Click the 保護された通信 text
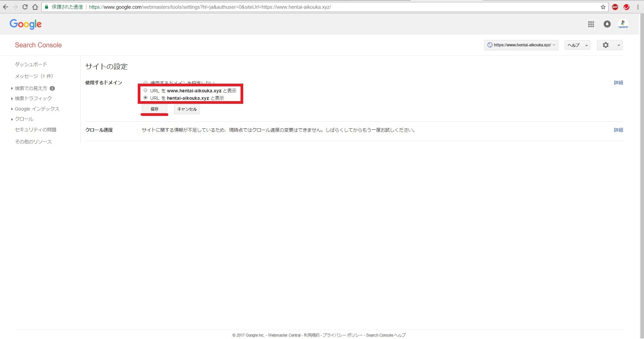 click(x=67, y=7)
